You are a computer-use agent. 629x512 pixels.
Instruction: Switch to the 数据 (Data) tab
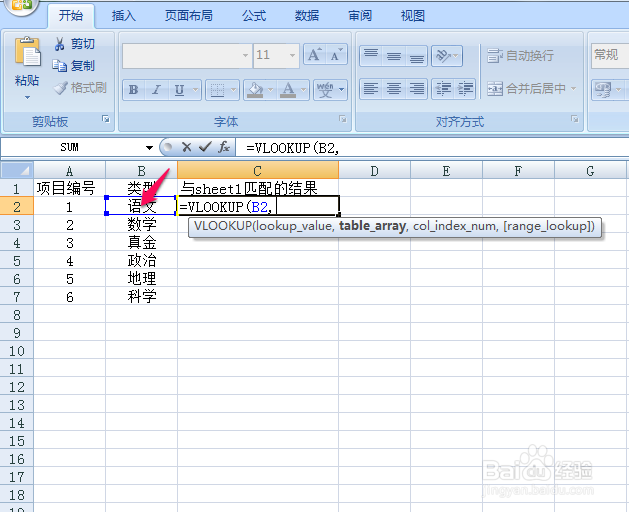[x=307, y=16]
